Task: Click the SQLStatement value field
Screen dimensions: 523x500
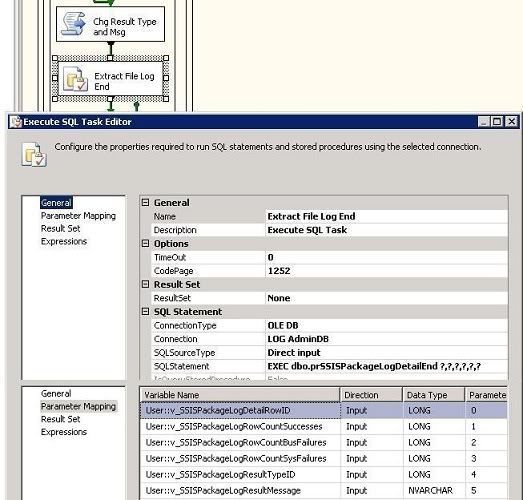Action: click(x=387, y=366)
